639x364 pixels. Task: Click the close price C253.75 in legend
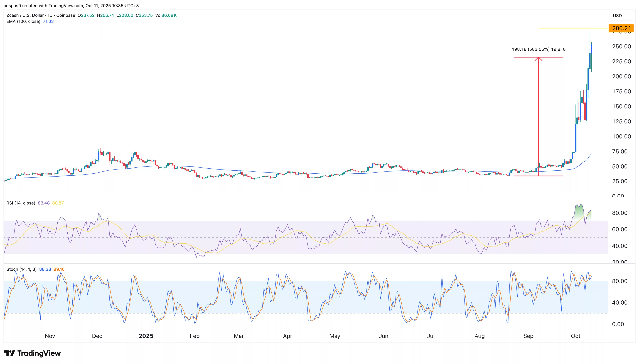144,15
